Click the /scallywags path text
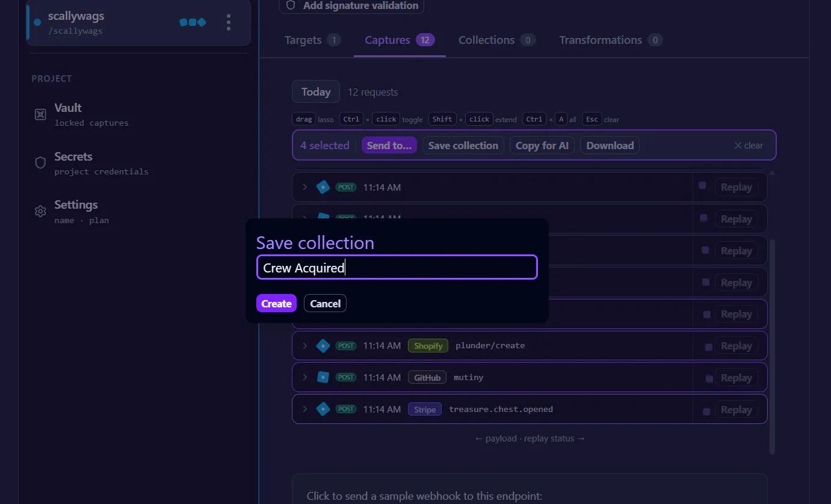The width and height of the screenshot is (831, 504). [x=75, y=31]
